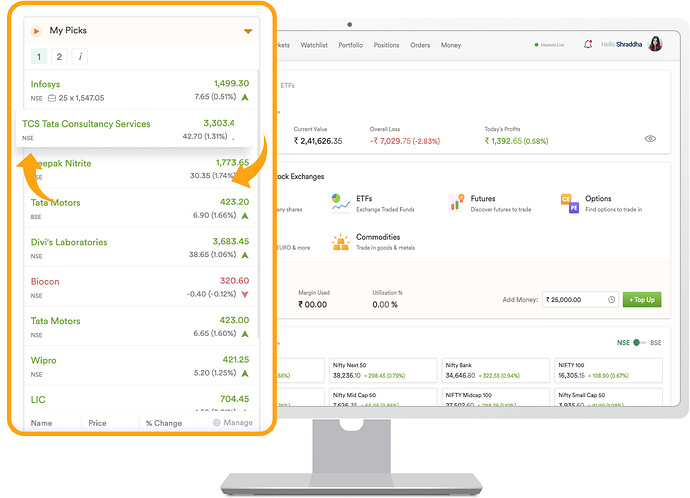
Task: Open the notifications bell icon
Action: [x=588, y=44]
